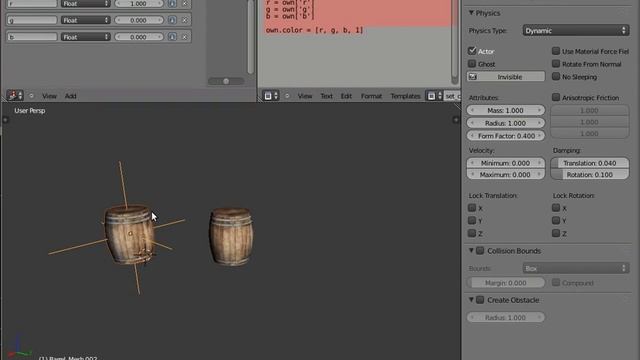Toggle the Compound checkbox
Screen dimensions: 640x360
pos(556,282)
